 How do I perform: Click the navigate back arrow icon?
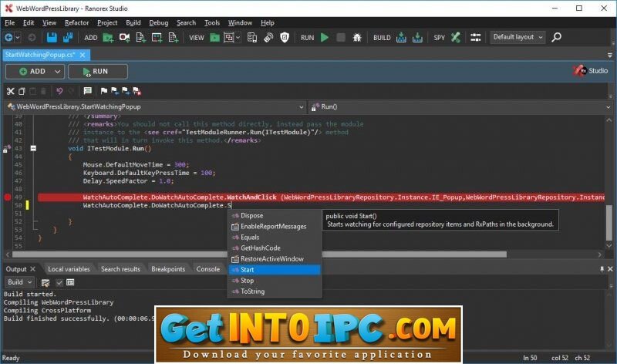click(x=8, y=37)
